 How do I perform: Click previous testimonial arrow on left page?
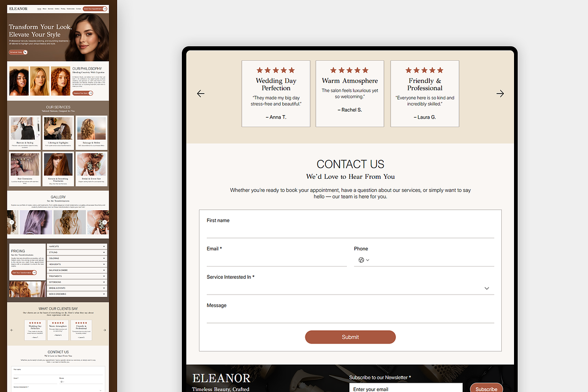(x=12, y=330)
